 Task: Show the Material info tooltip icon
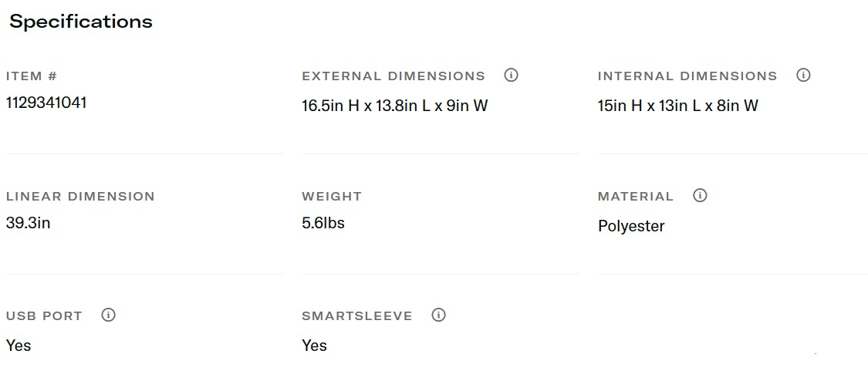[x=700, y=196]
